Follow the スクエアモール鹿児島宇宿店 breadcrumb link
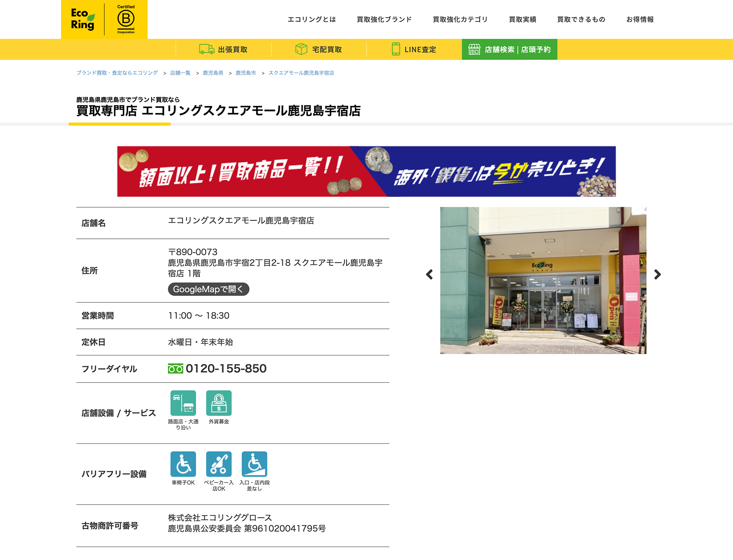 point(301,73)
